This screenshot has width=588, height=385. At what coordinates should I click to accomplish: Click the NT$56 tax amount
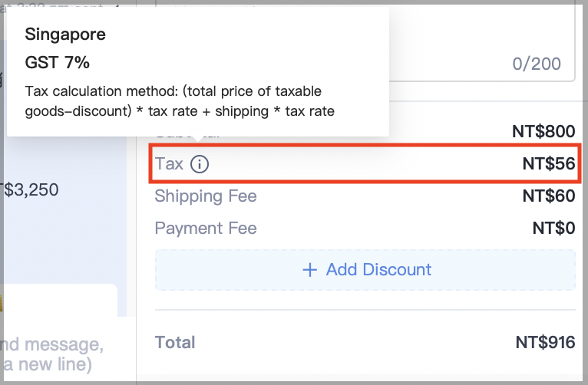pos(549,163)
